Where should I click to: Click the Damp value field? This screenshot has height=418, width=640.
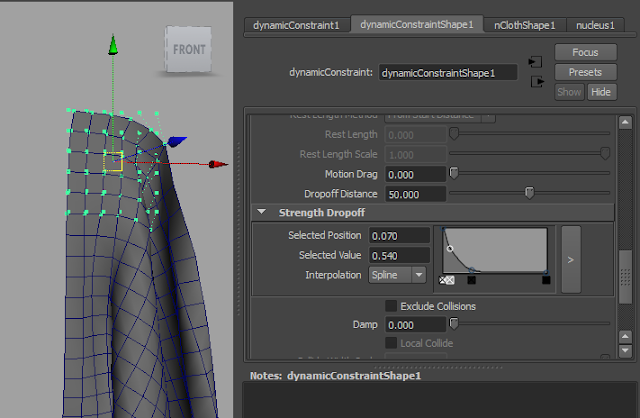(415, 325)
